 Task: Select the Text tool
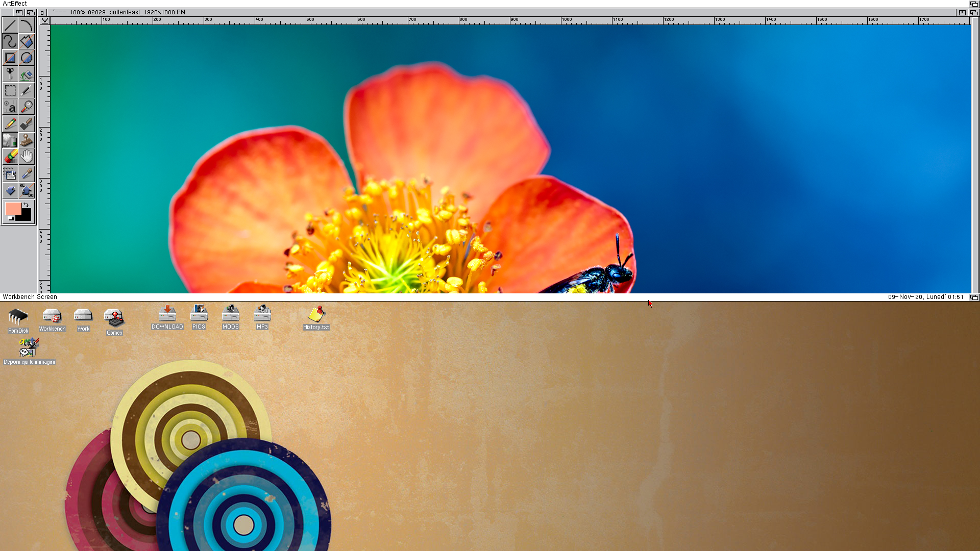tap(10, 107)
